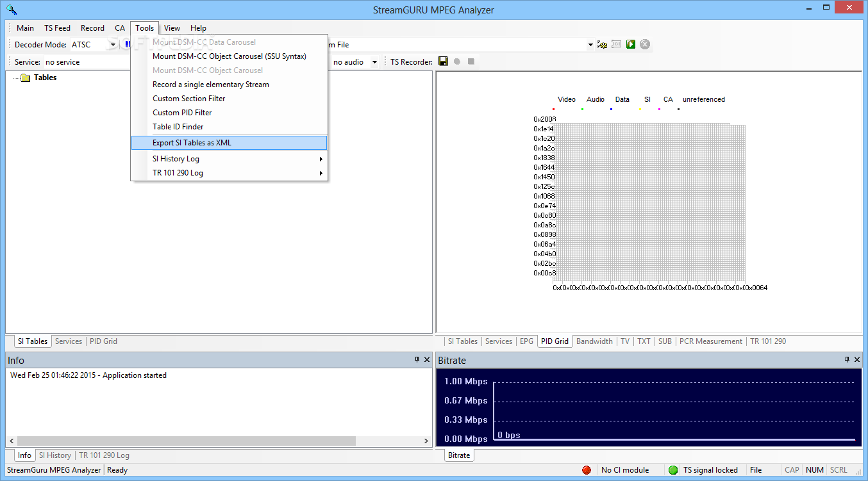The width and height of the screenshot is (868, 481).
Task: Select the Bitrate bottom tab
Action: click(459, 455)
